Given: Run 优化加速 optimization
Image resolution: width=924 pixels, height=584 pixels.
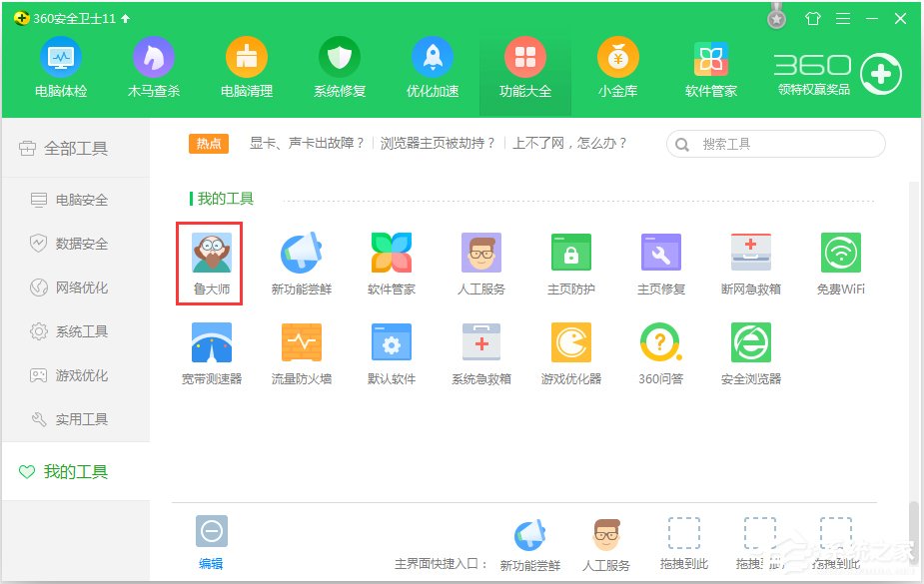Looking at the screenshot, I should pyautogui.click(x=432, y=67).
